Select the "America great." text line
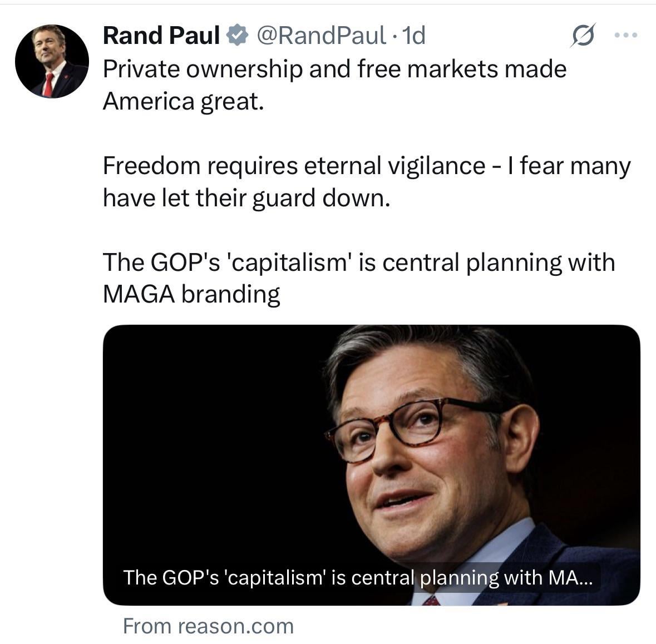 tap(183, 101)
